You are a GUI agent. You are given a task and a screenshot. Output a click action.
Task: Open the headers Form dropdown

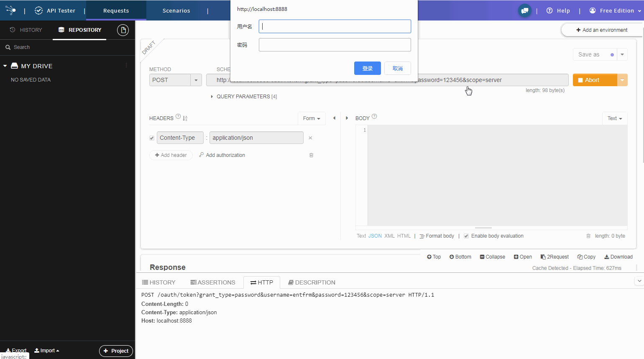click(x=312, y=118)
